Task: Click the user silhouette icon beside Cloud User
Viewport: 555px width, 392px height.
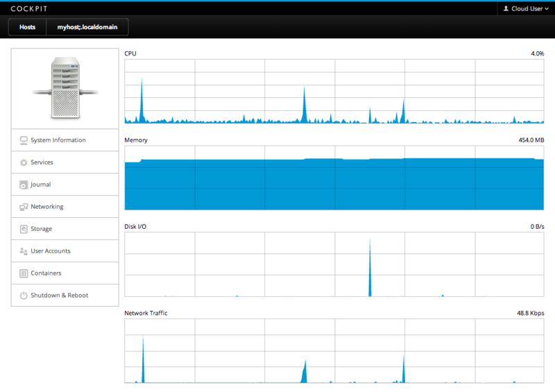Action: pos(506,8)
